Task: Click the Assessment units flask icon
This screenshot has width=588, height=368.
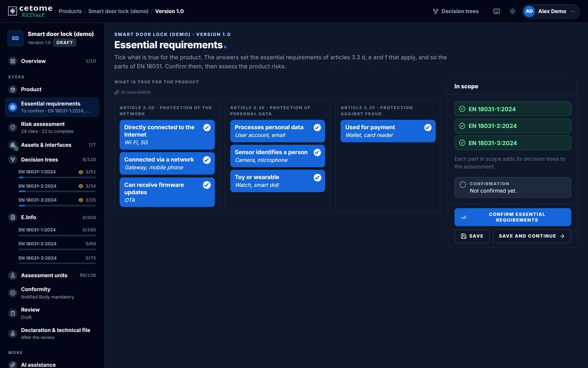Action: click(x=13, y=276)
